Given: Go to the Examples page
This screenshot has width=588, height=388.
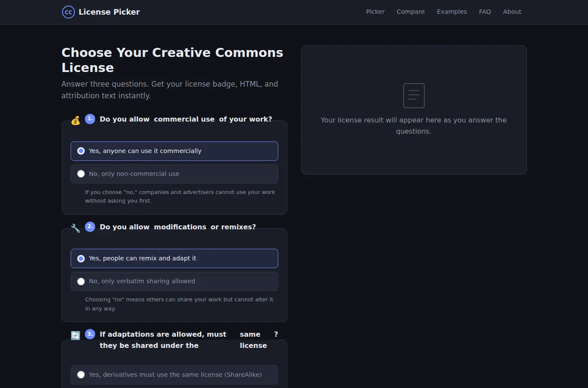Looking at the screenshot, I should (451, 12).
